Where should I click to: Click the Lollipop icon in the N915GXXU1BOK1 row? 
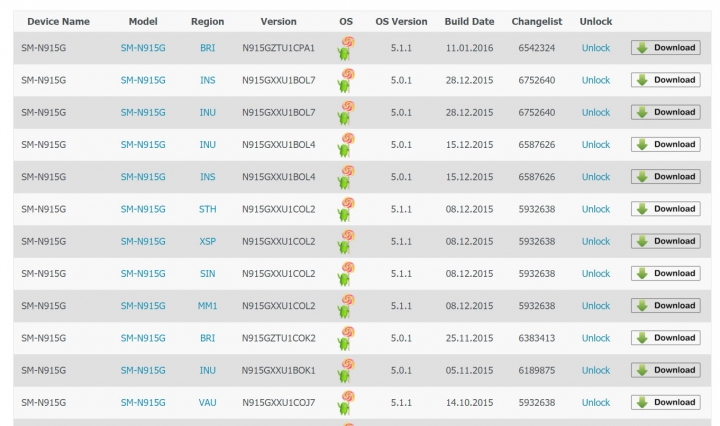346,370
